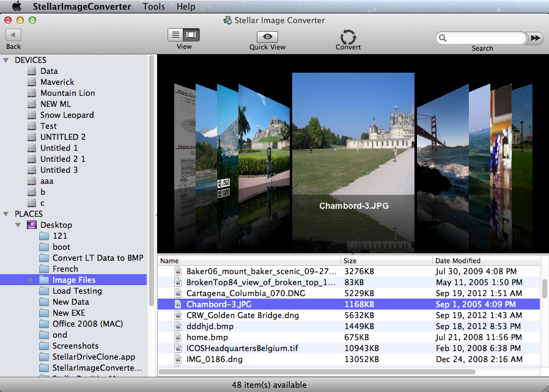Click the file list horizontal scrollbar
The width and height of the screenshot is (549, 392).
pos(317,372)
